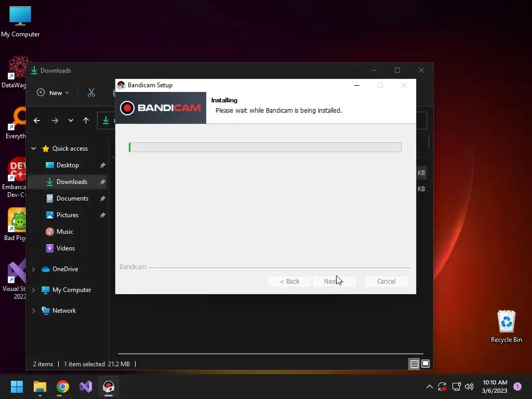This screenshot has width=532, height=399.
Task: Click the Cut scissors icon in File Explorer
Action: point(91,92)
